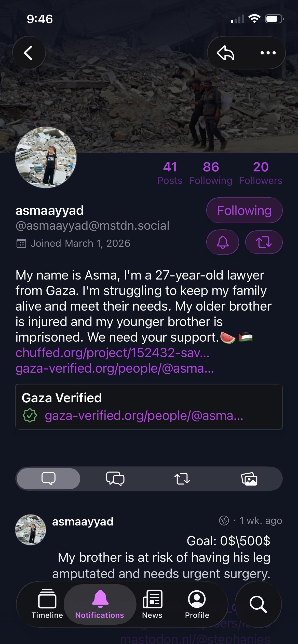Toggle post notifications bell for this account
This screenshot has height=644, width=298.
click(x=222, y=242)
